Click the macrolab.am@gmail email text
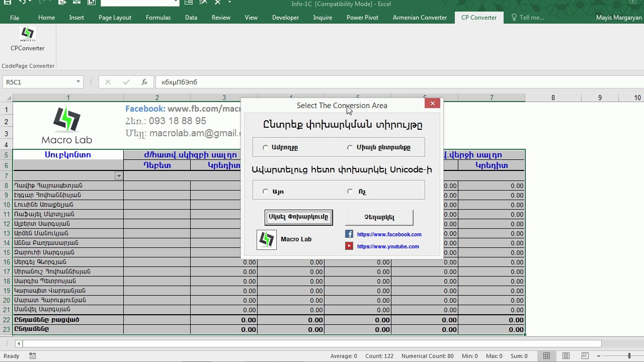The image size is (644, 362). pos(195,133)
